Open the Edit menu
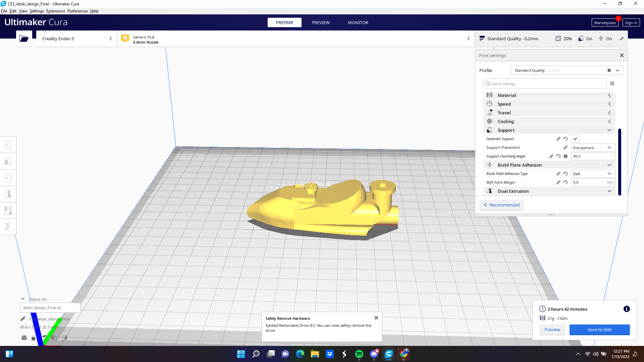 coord(13,11)
